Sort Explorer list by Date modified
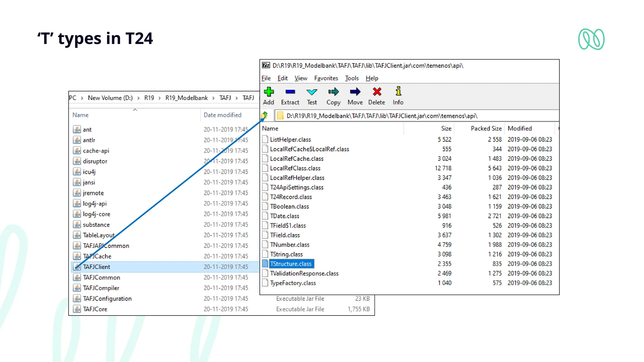644x362 pixels. click(222, 115)
